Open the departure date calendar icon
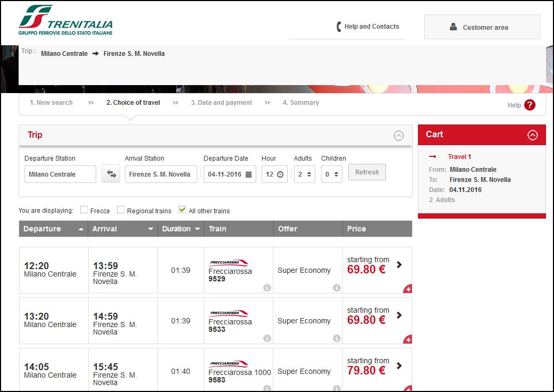The width and height of the screenshot is (554, 392). click(x=248, y=174)
